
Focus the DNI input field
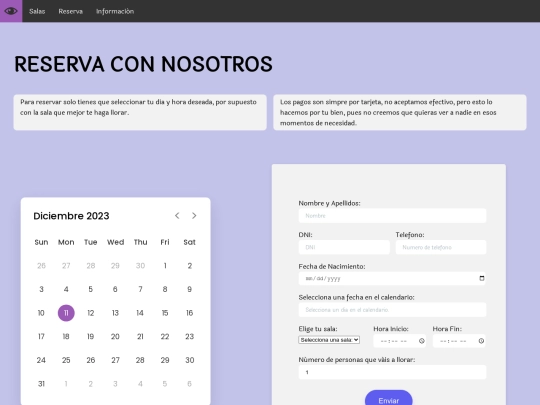(x=344, y=247)
